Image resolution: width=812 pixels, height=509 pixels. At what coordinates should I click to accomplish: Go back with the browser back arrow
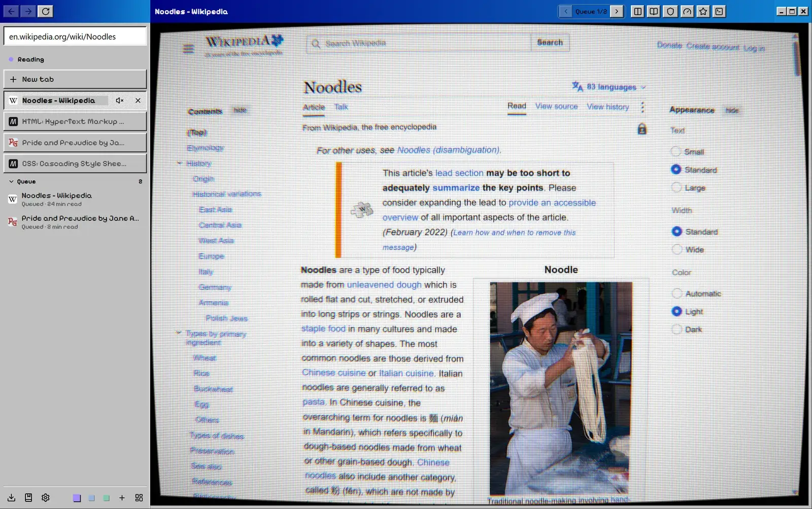tap(11, 11)
